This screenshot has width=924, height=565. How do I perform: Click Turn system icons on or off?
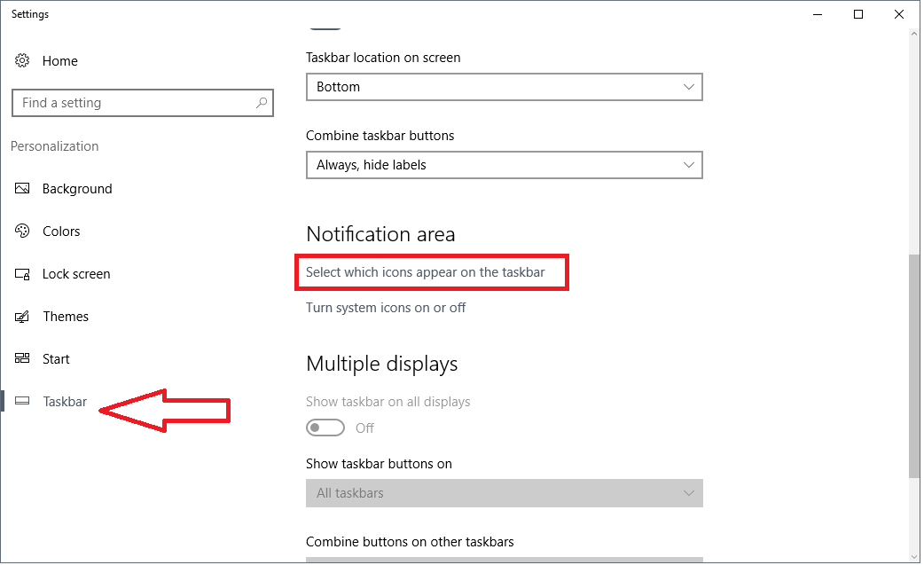pyautogui.click(x=388, y=307)
